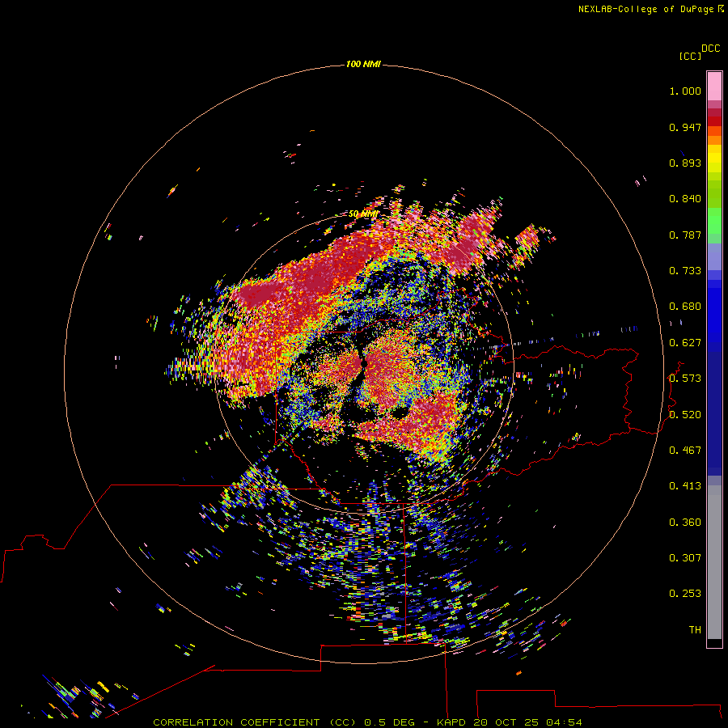Click the pink top segment of the colorbar

pos(714,86)
